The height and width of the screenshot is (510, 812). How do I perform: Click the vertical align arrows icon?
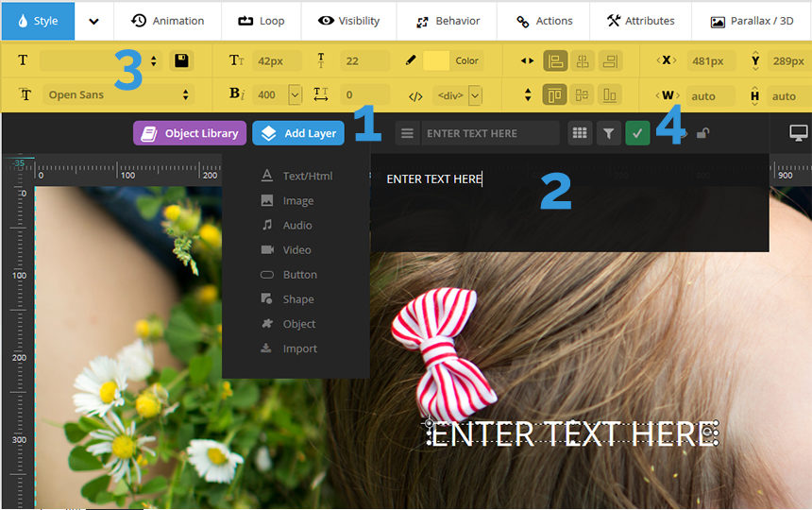pyautogui.click(x=528, y=94)
